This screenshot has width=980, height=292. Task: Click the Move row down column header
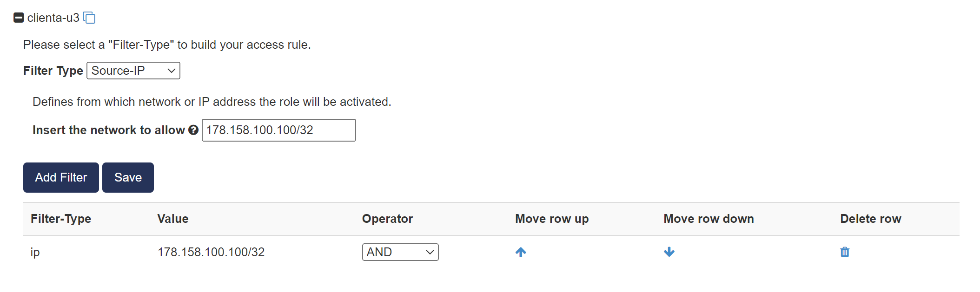click(x=709, y=219)
